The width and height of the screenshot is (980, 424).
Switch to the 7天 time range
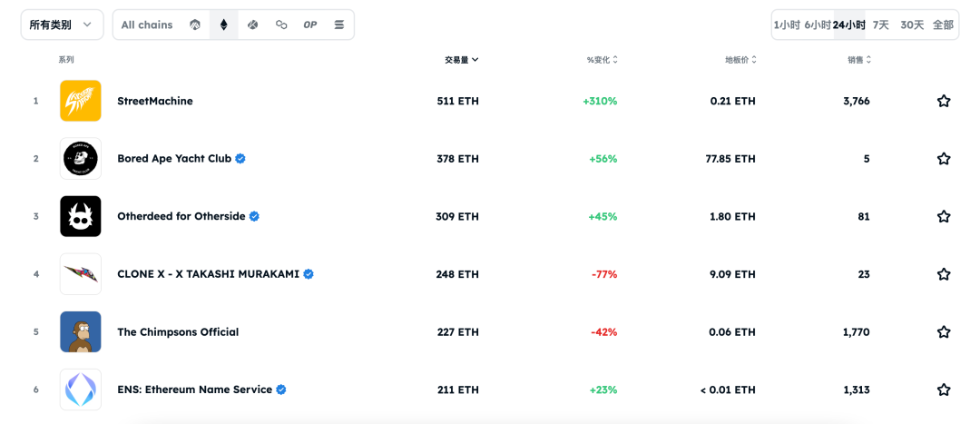[881, 25]
